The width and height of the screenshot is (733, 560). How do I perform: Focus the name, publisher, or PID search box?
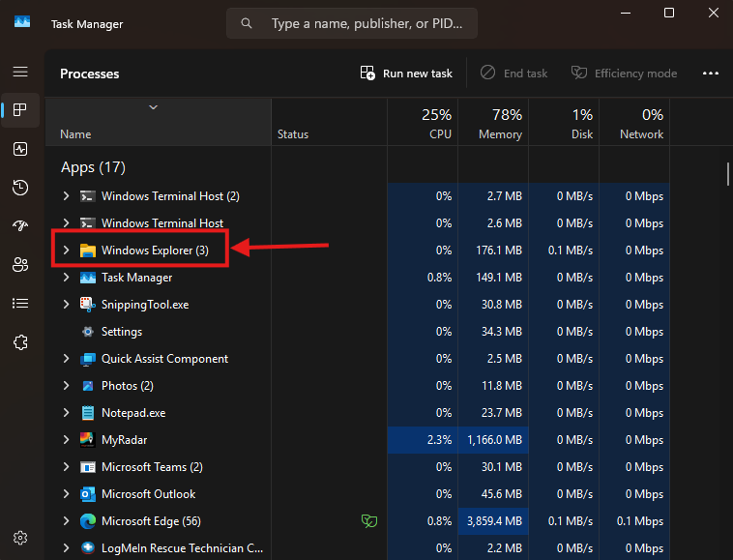click(x=352, y=23)
